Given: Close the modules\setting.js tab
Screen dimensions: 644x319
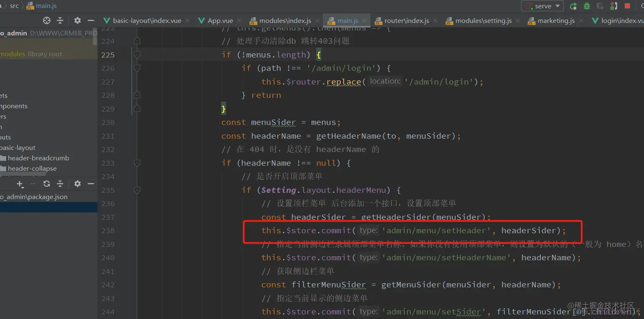Looking at the screenshot, I should [x=518, y=20].
